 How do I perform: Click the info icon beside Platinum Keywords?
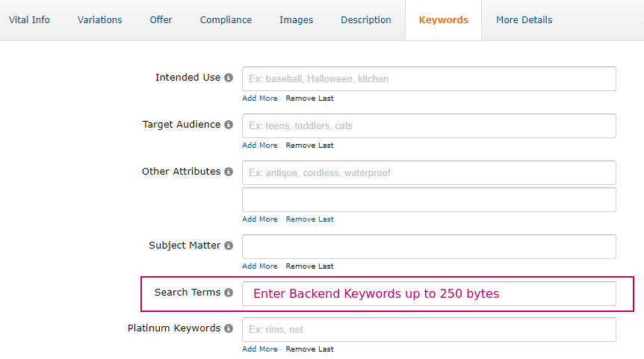click(229, 328)
